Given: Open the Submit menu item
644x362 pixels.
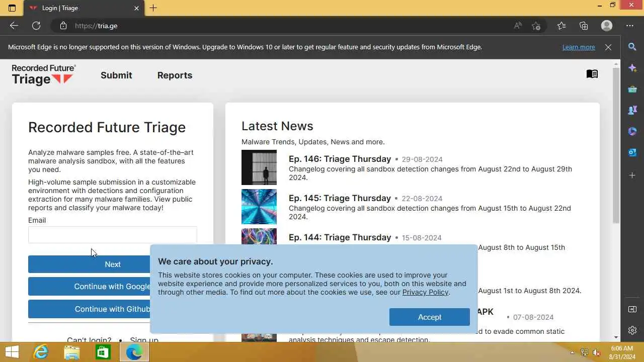Looking at the screenshot, I should 116,75.
